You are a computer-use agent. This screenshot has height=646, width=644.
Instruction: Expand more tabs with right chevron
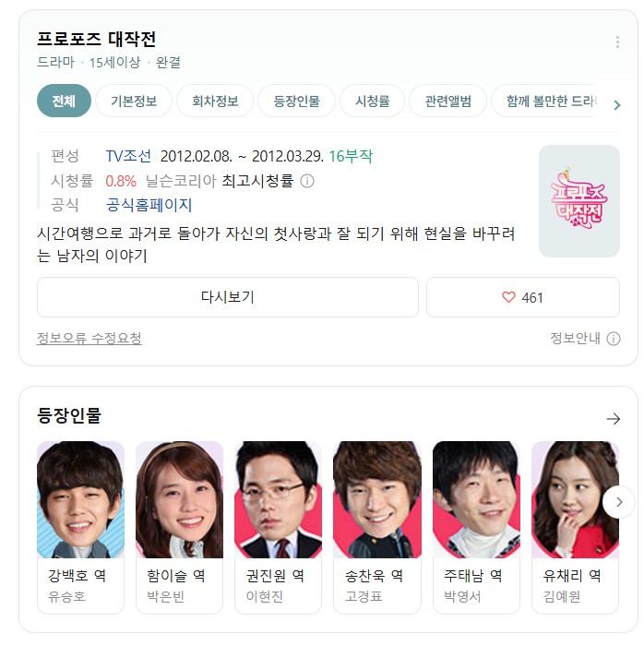[x=616, y=105]
